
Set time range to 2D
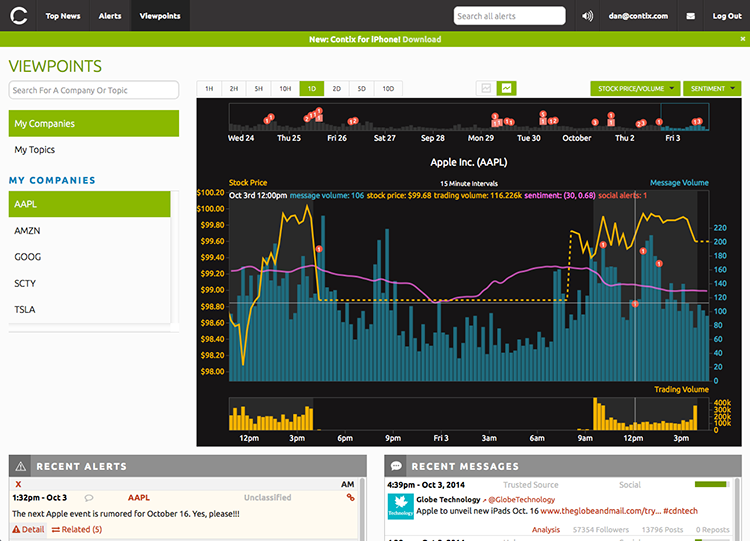(x=337, y=88)
